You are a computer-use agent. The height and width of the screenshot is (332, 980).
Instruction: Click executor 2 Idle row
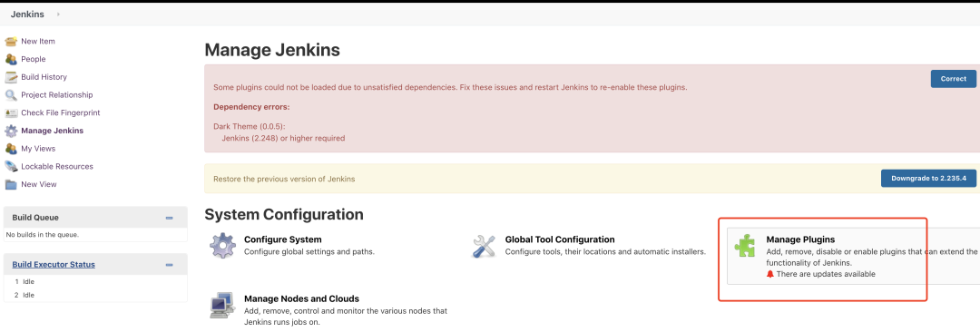95,295
